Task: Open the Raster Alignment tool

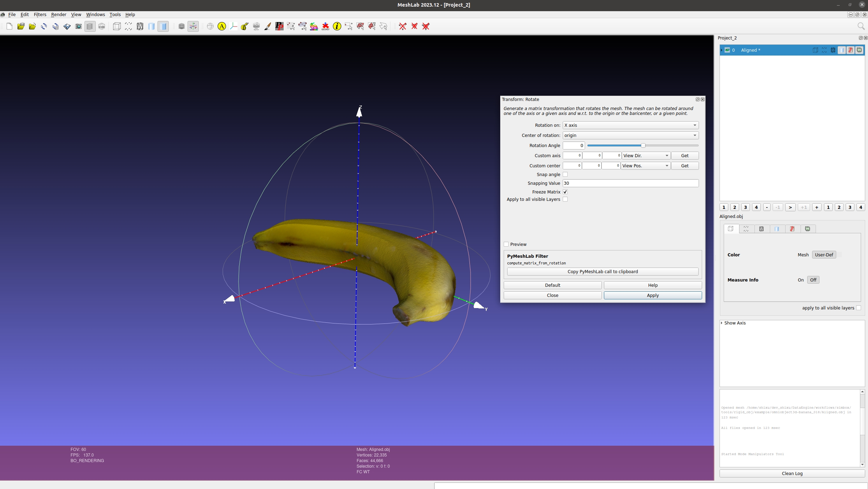Action: pyautogui.click(x=256, y=26)
